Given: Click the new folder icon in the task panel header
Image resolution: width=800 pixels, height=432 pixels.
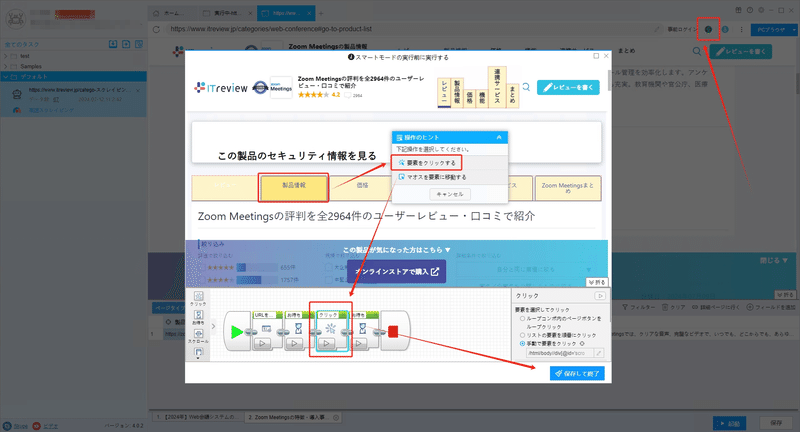Looking at the screenshot, I should (x=126, y=44).
